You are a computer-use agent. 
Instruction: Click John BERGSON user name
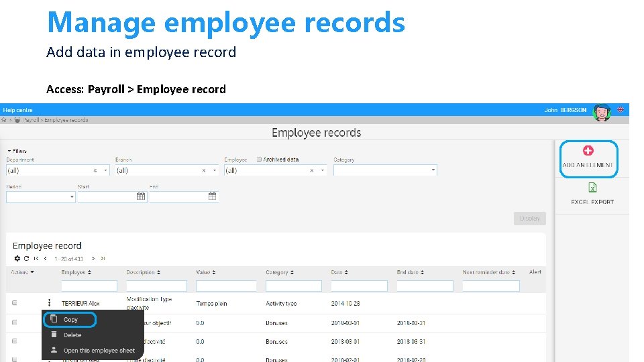point(565,110)
